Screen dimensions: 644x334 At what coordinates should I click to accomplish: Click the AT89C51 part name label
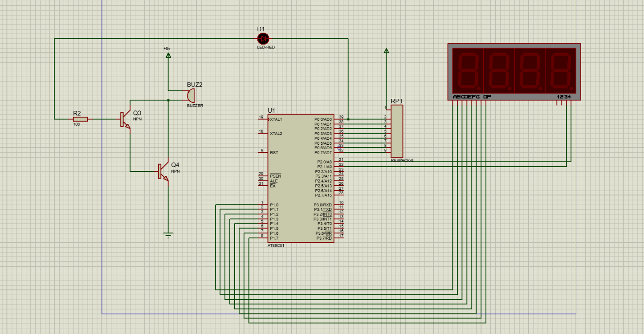point(276,245)
